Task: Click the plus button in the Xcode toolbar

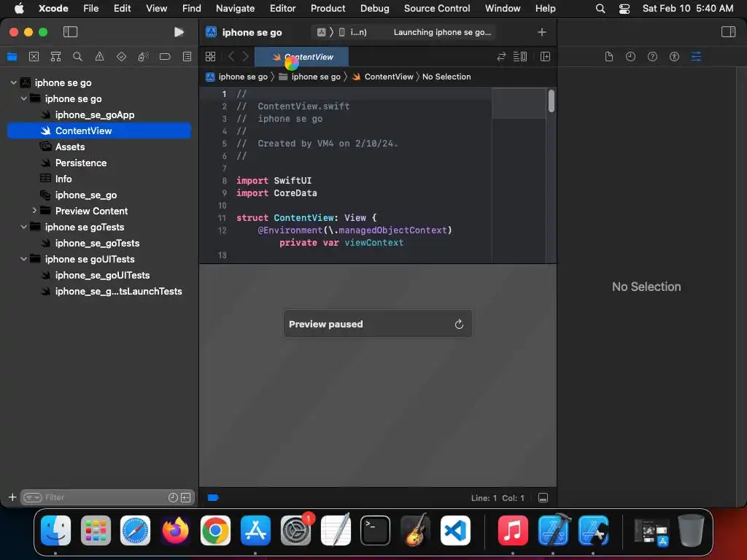Action: [542, 32]
